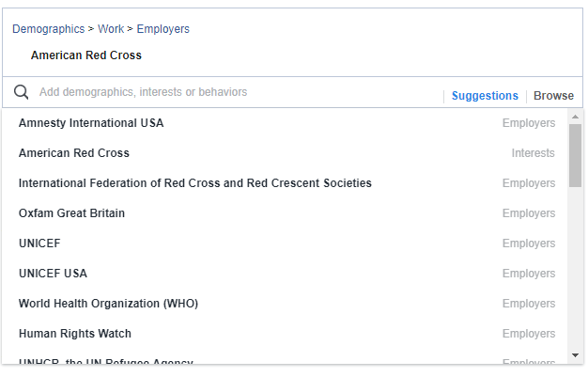
Task: Click the suggestions list scrollbar thumb
Action: [x=575, y=155]
